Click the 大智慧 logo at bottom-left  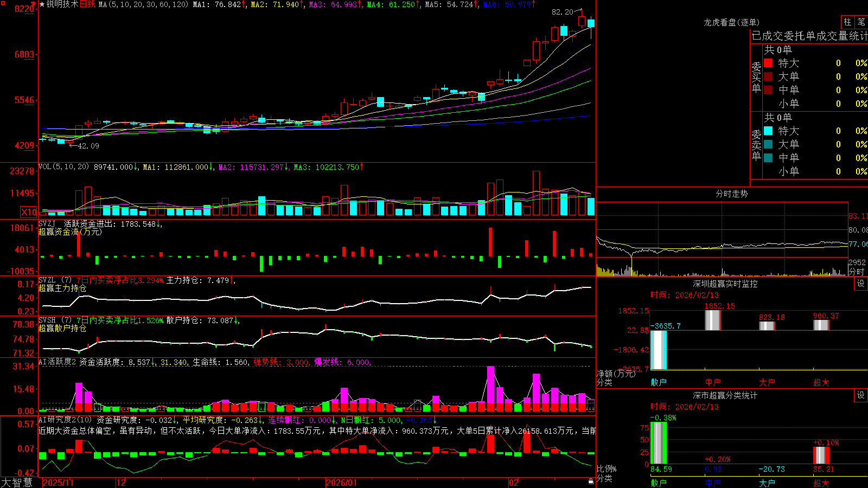tap(17, 482)
